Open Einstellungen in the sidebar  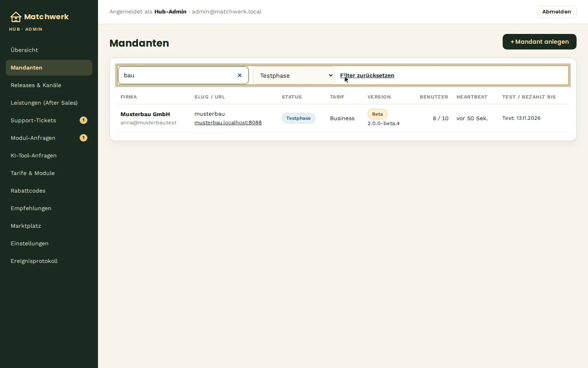(x=49, y=243)
